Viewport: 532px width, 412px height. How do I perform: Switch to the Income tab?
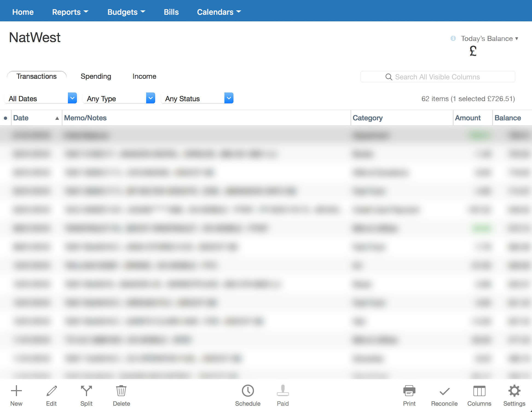pos(144,76)
